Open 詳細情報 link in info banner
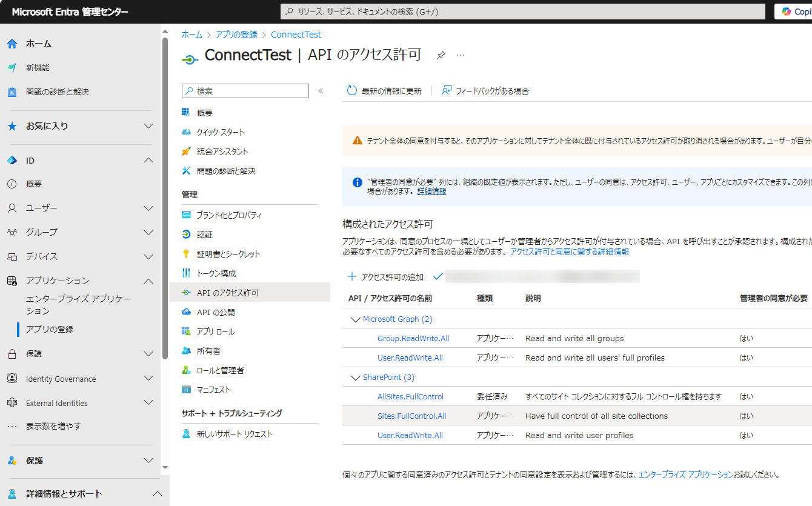 coord(431,191)
